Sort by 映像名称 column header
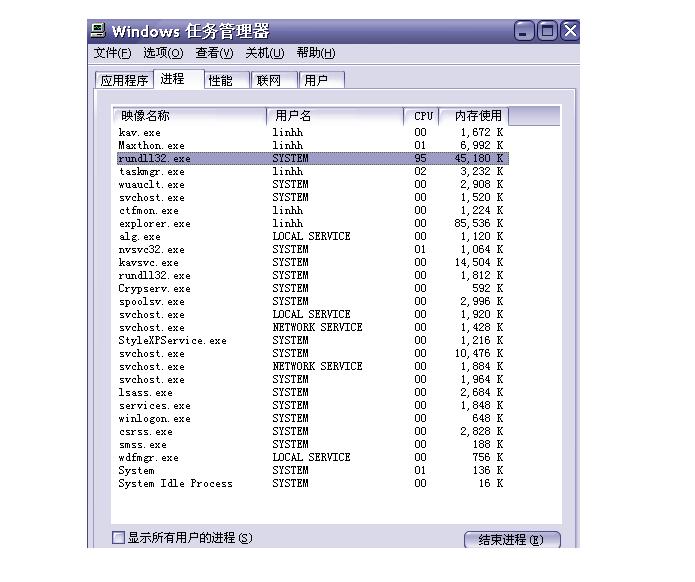 (190, 116)
